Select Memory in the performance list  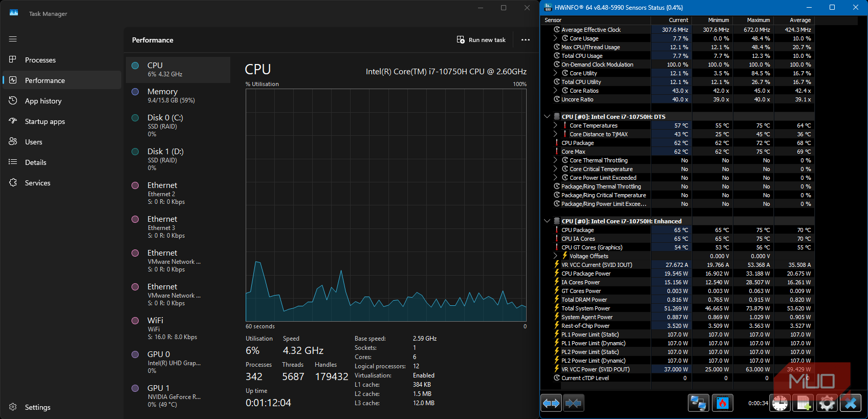point(178,95)
